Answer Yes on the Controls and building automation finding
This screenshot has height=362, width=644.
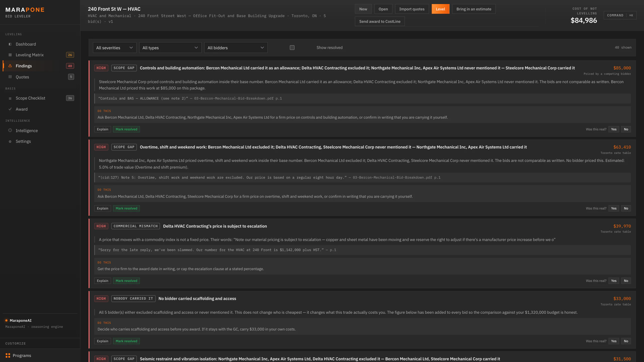[614, 129]
